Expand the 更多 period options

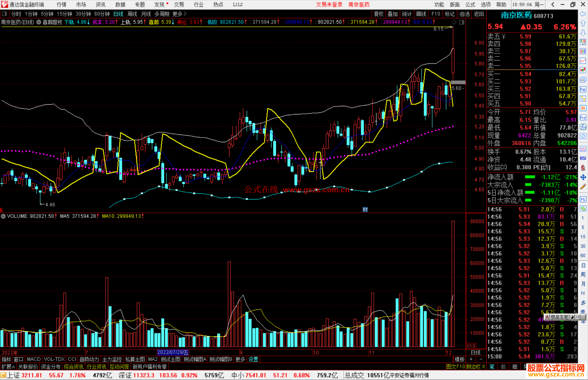click(x=179, y=14)
